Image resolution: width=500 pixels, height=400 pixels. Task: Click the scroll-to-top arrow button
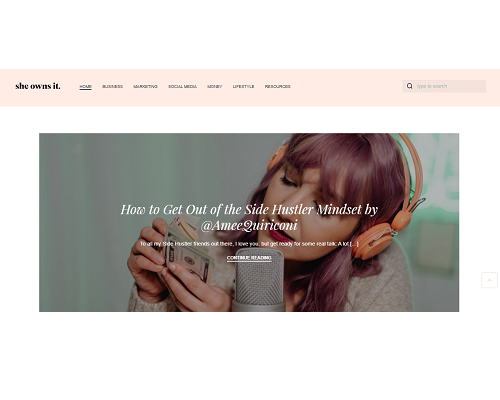point(489,280)
